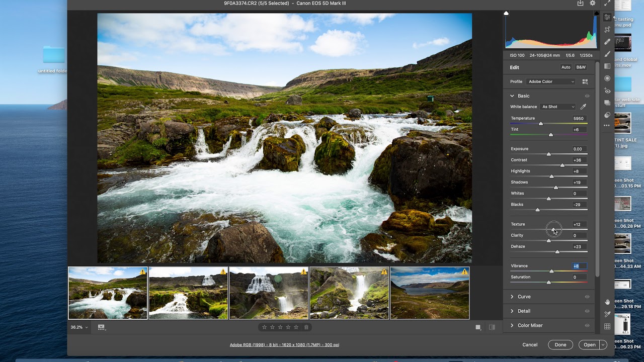The image size is (644, 362).
Task: Select the first waterfall thumbnail in filmstrip
Action: click(108, 293)
